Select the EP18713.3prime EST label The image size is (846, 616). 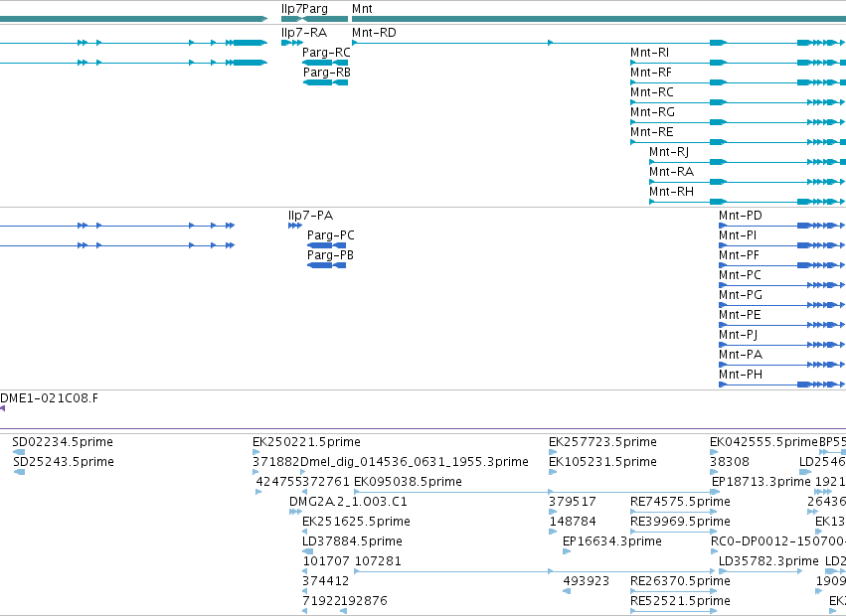761,481
